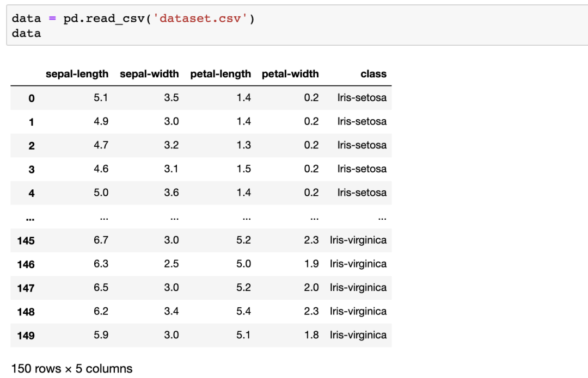Click the code cell with pd.read_csv
This screenshot has width=588, height=378.
[x=297, y=26]
